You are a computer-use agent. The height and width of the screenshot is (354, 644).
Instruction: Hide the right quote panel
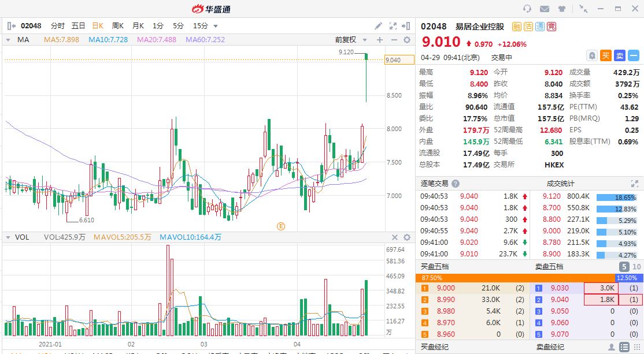click(x=406, y=26)
